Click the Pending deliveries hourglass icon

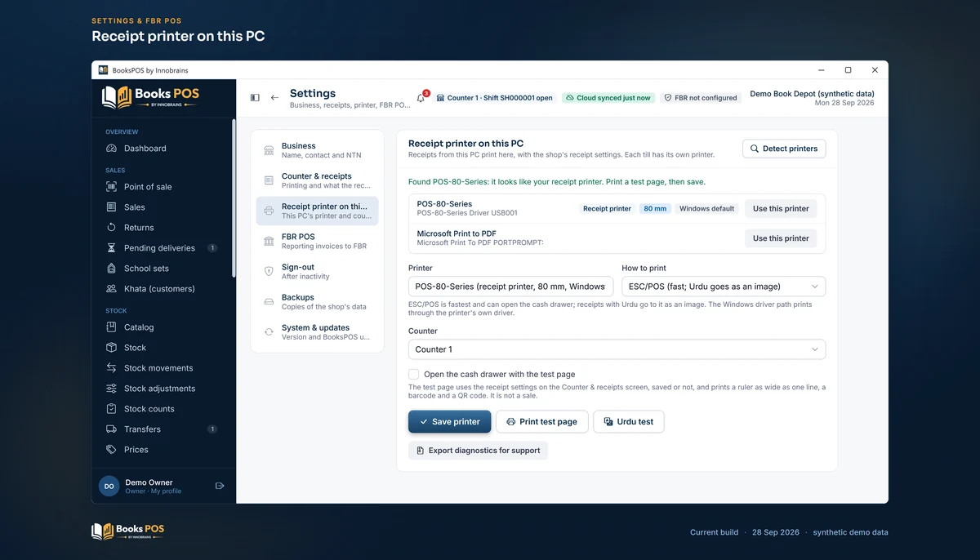pos(111,248)
